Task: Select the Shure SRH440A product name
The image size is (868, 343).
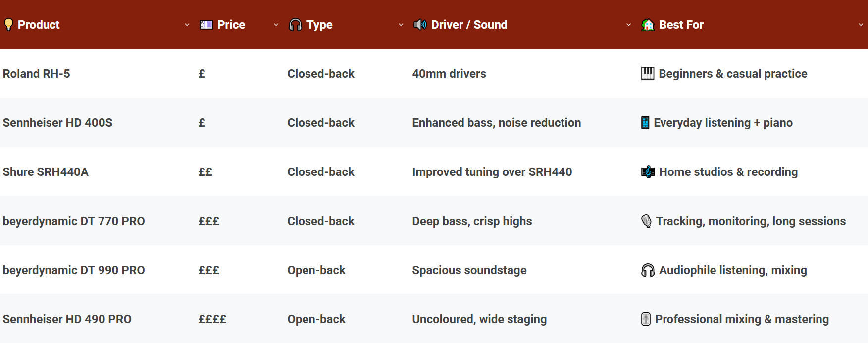Action: click(x=46, y=172)
